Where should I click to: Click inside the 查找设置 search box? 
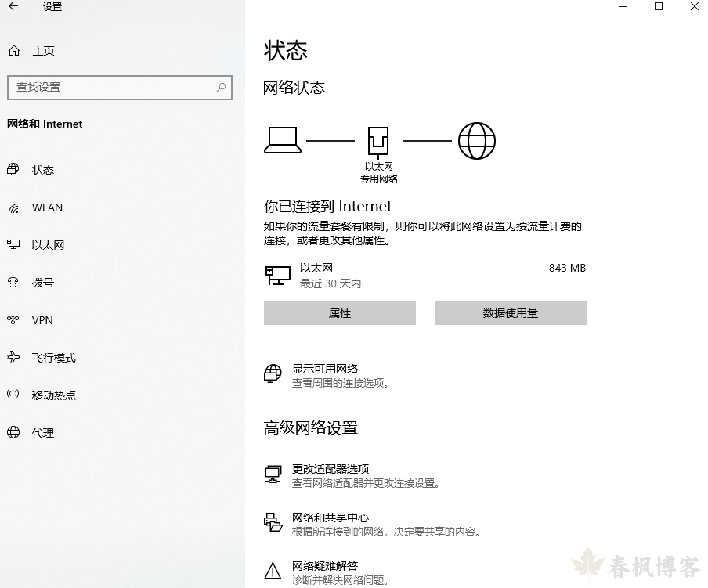(117, 87)
